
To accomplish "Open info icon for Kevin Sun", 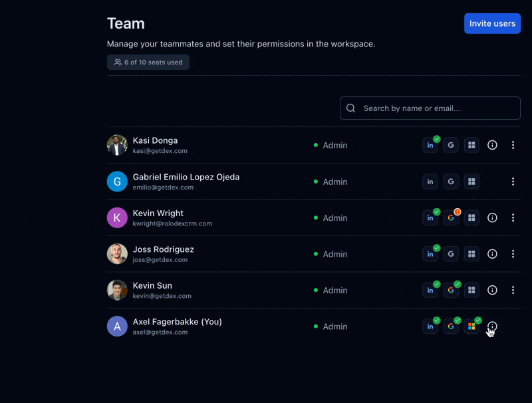I will coord(492,290).
